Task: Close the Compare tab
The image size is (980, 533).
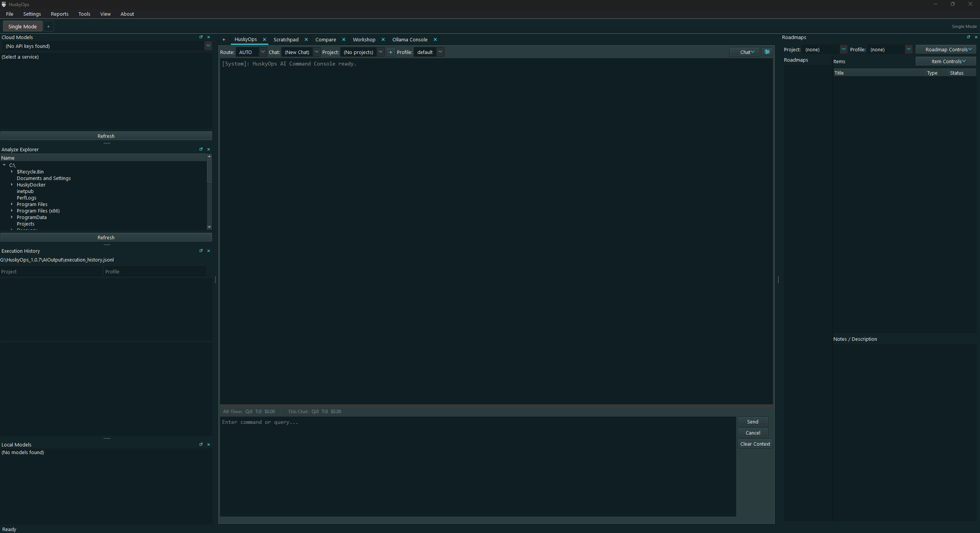Action: coord(344,39)
